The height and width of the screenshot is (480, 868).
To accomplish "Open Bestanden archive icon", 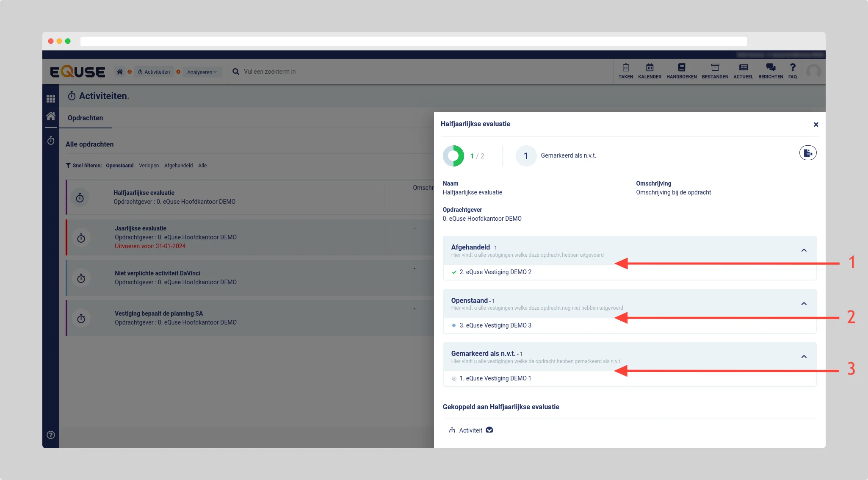I will pos(715,71).
